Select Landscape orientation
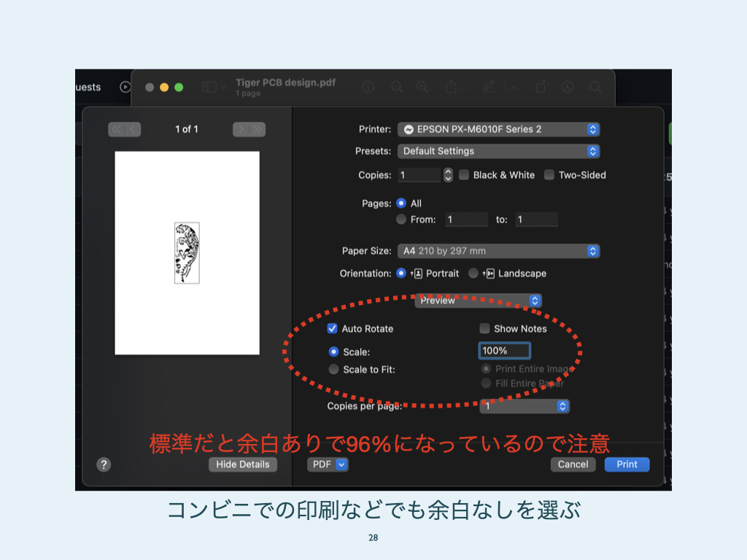The width and height of the screenshot is (747, 560). pos(473,273)
